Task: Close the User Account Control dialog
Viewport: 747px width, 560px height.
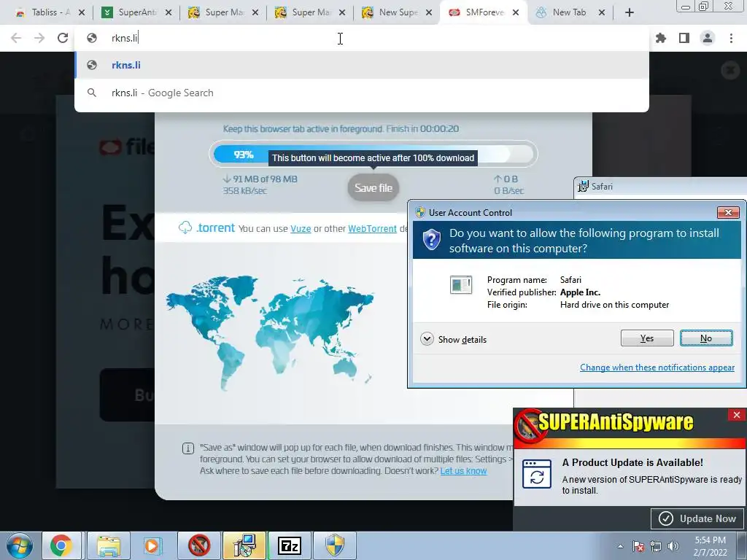Action: click(x=728, y=212)
